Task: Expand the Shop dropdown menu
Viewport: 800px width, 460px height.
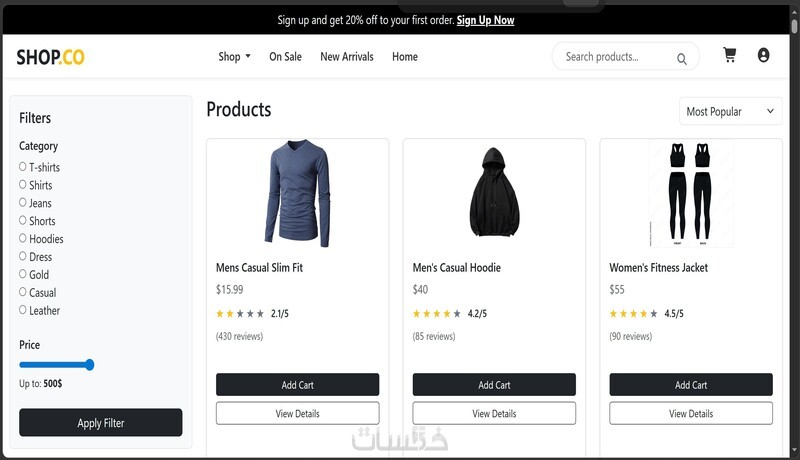Action: 234,57
